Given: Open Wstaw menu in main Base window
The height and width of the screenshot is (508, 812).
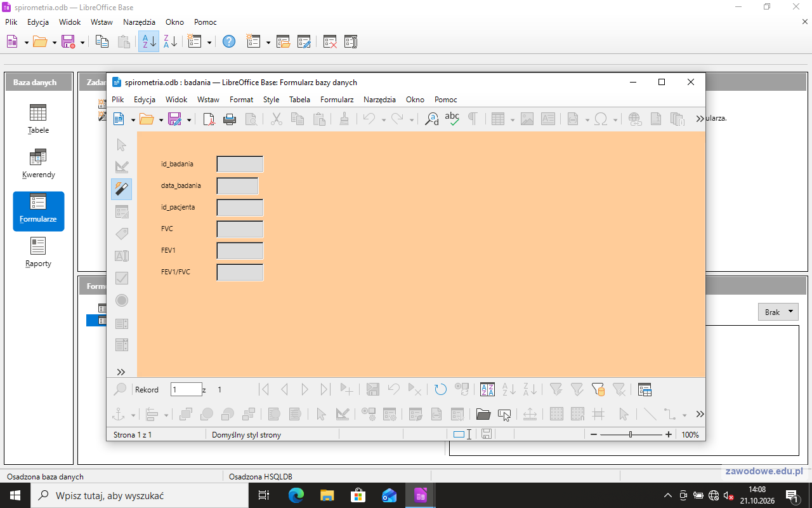Looking at the screenshot, I should coord(101,22).
